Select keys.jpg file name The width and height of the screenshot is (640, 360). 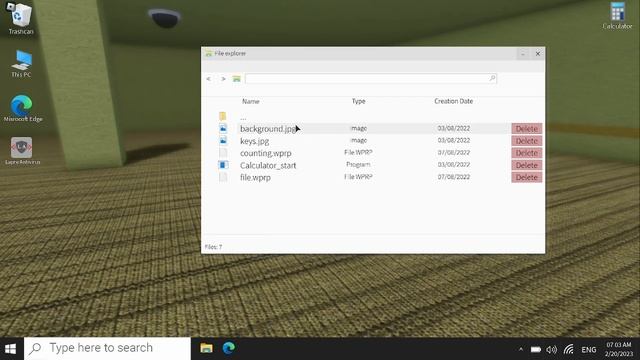pos(254,141)
